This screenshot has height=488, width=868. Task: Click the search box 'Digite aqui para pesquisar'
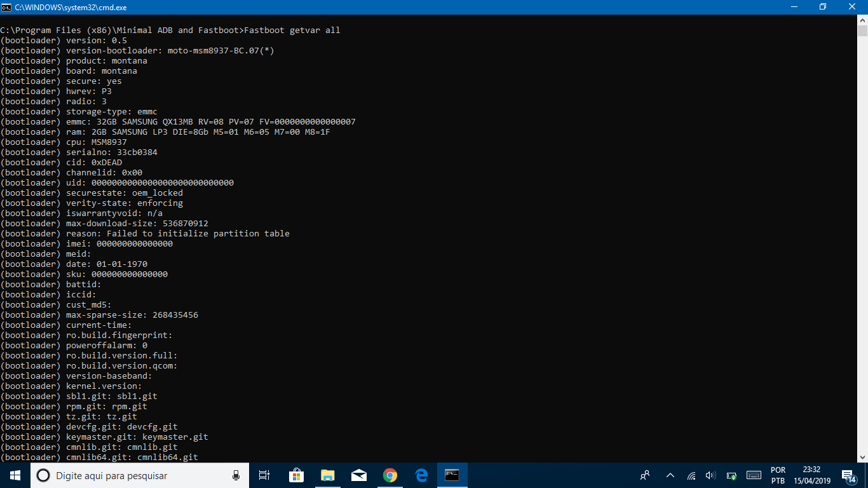(140, 475)
